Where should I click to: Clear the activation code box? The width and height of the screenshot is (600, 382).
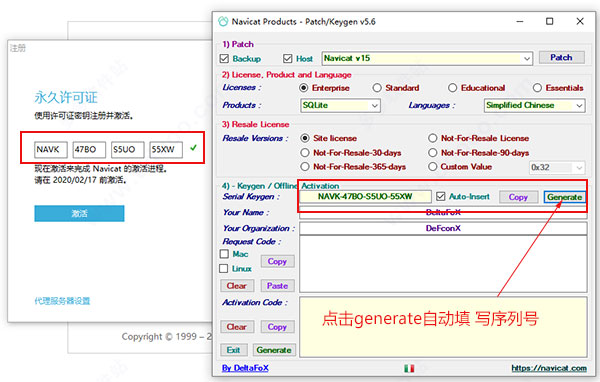pos(236,326)
